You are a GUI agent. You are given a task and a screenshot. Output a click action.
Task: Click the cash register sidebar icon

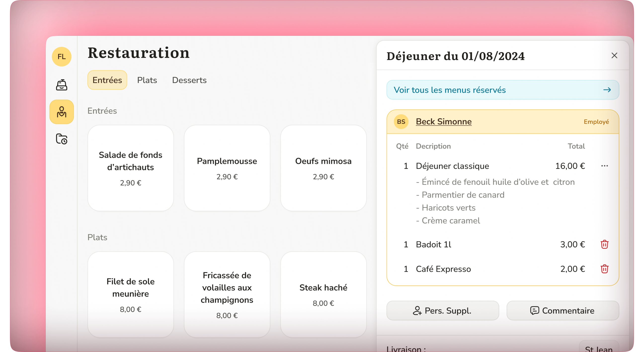(62, 85)
